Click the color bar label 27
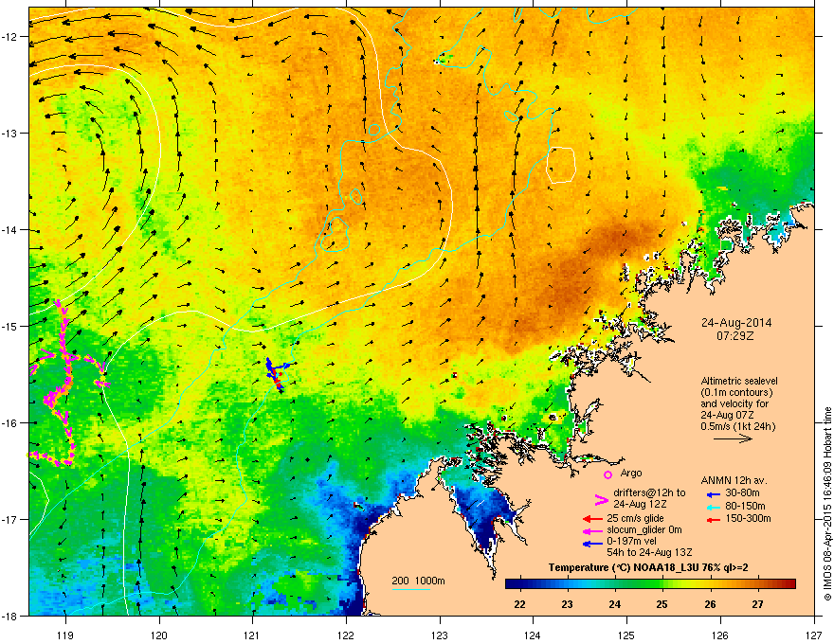Viewport: 834px width, 644px height. pos(757,604)
